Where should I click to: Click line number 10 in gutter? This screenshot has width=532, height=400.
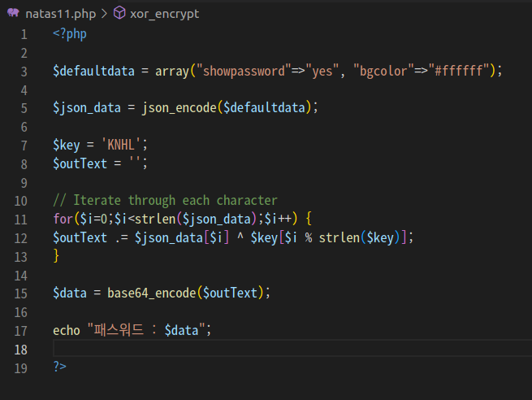[x=20, y=201]
